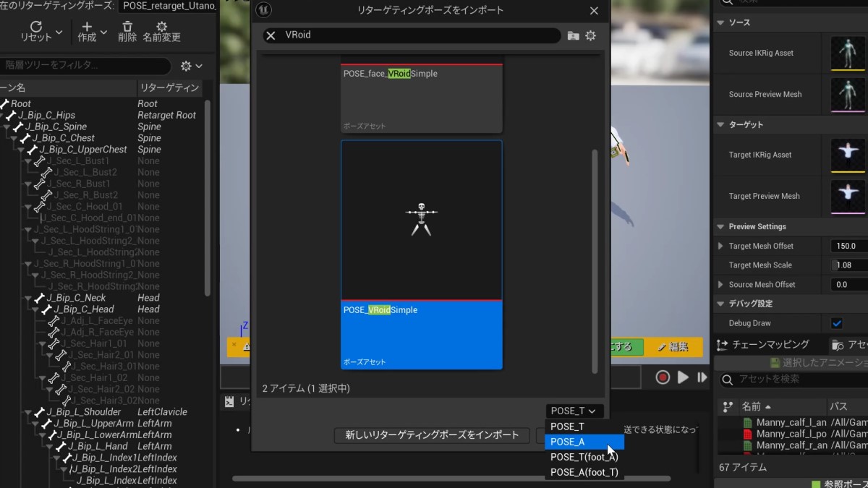Screen dimensions: 868x488
Task: Click the Source IKRig Asset thumbnail
Action: tap(848, 53)
